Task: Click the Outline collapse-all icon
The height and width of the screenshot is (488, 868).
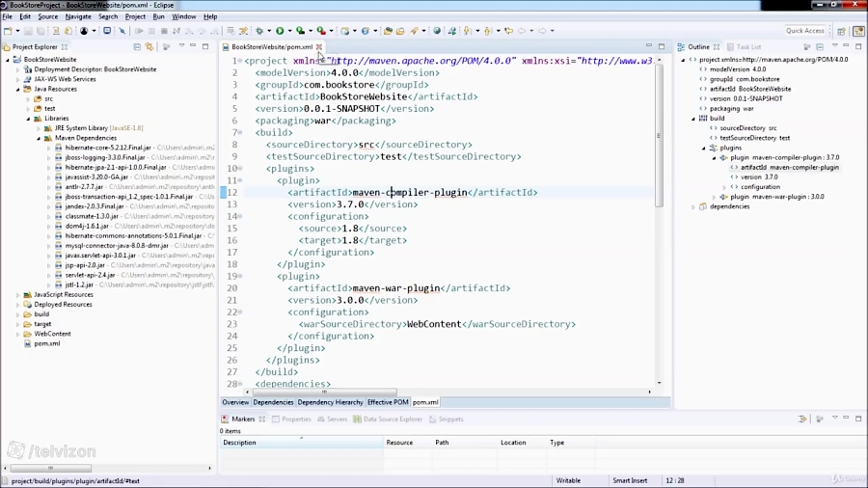Action: (820, 47)
